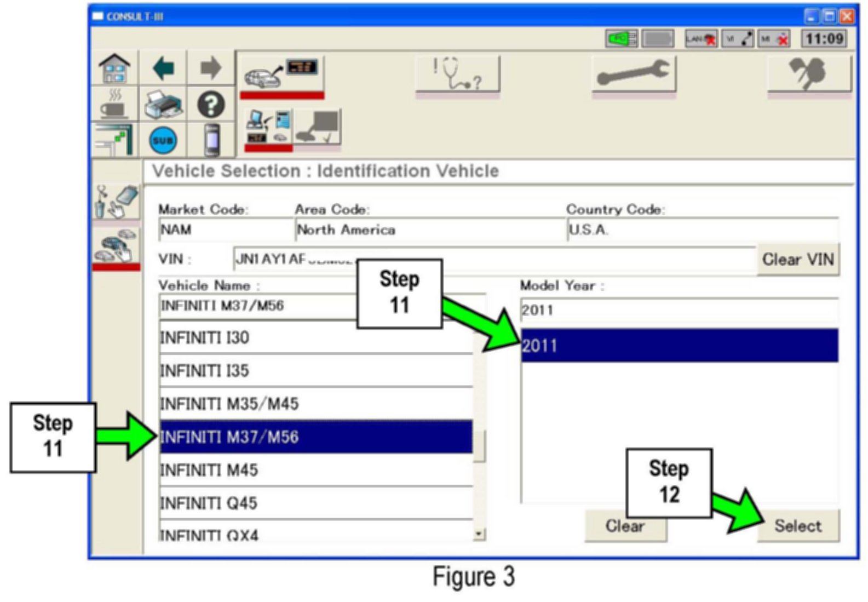Open the wrench repair icon

(x=634, y=74)
